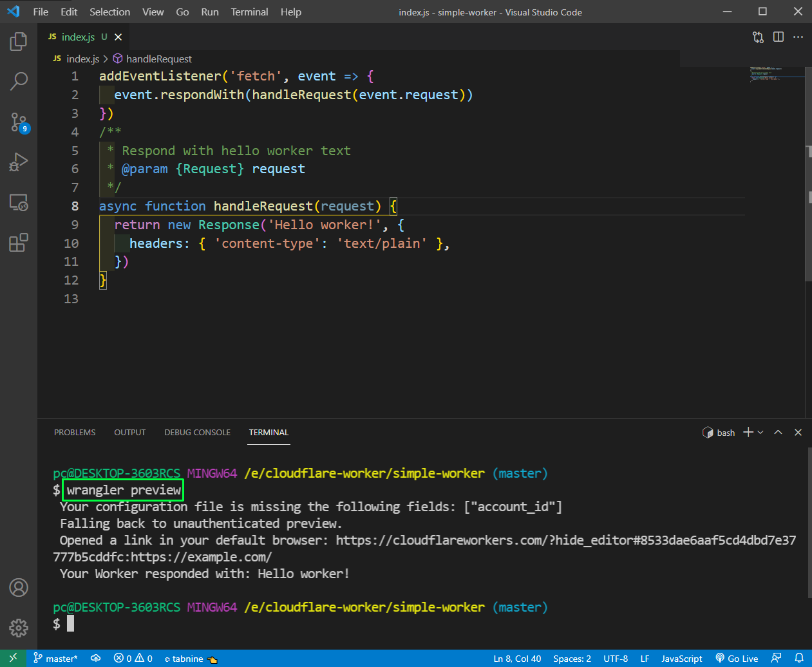Switch to the DEBUG CONSOLE panel tab
The height and width of the screenshot is (667, 812).
point(197,433)
